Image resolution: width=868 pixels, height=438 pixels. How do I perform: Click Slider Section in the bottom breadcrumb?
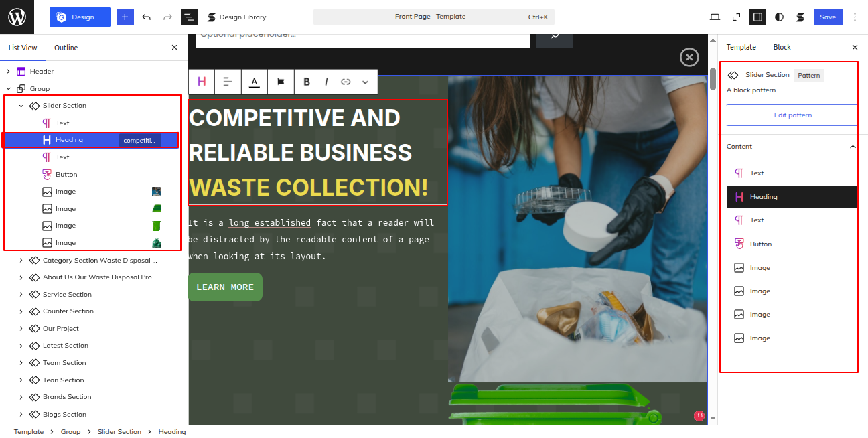coord(119,432)
